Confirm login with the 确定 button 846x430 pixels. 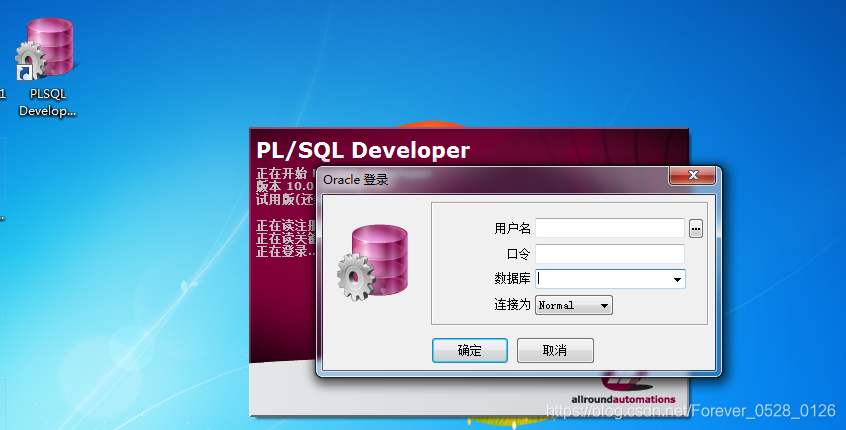469,351
